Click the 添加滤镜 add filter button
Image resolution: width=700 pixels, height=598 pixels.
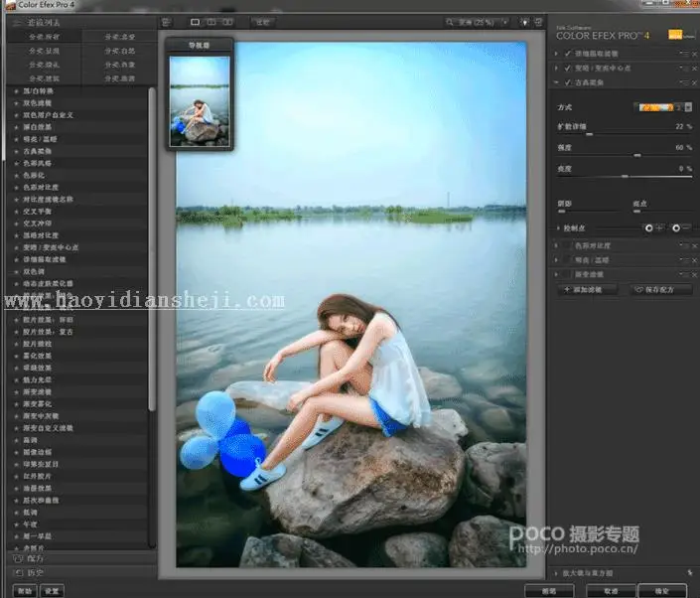pos(588,290)
